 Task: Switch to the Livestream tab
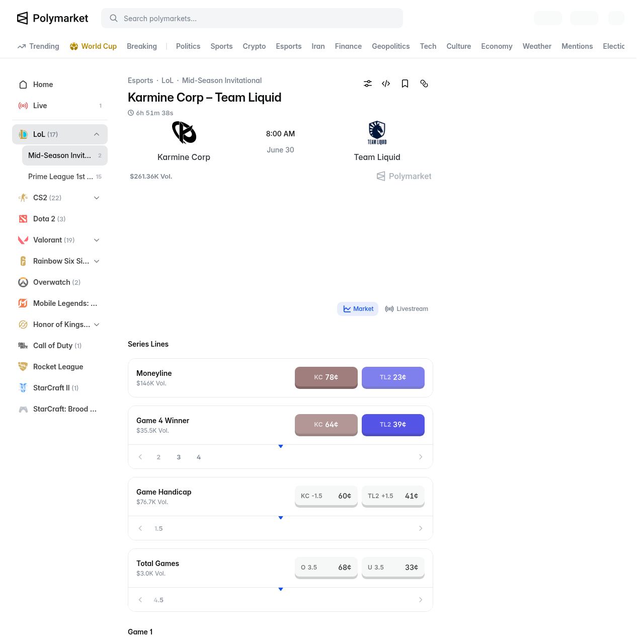pyautogui.click(x=407, y=309)
